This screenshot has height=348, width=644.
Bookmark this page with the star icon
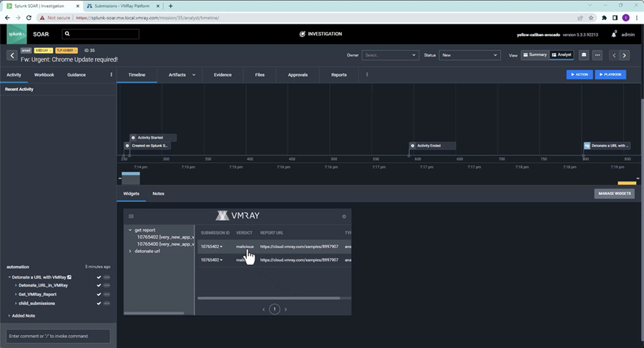[x=591, y=18]
